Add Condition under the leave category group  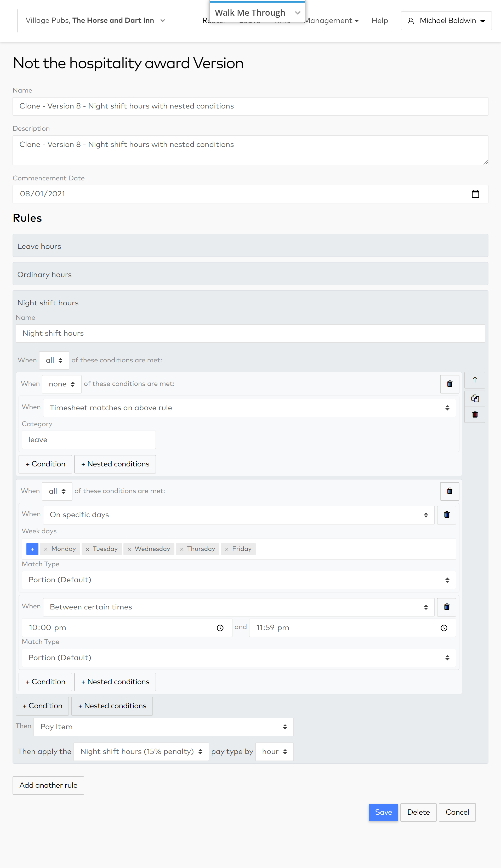coord(45,464)
